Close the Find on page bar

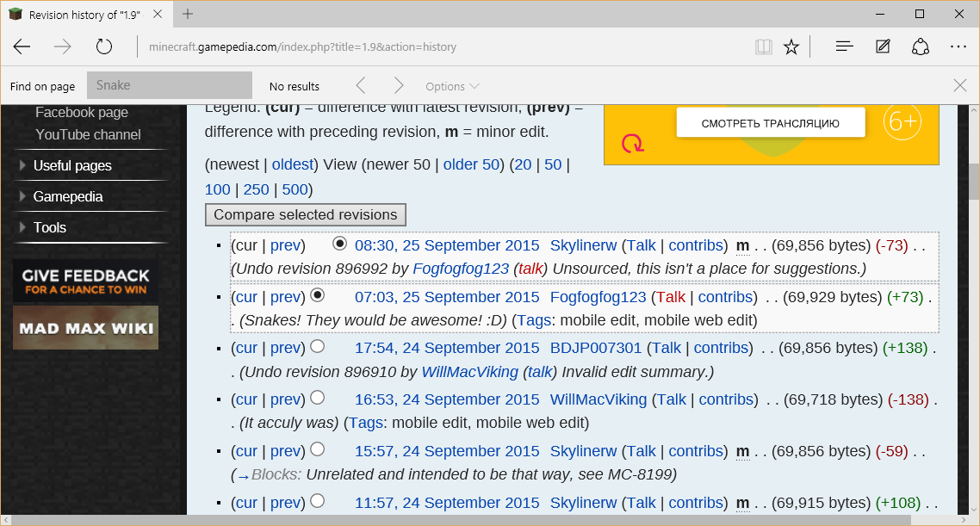point(961,85)
